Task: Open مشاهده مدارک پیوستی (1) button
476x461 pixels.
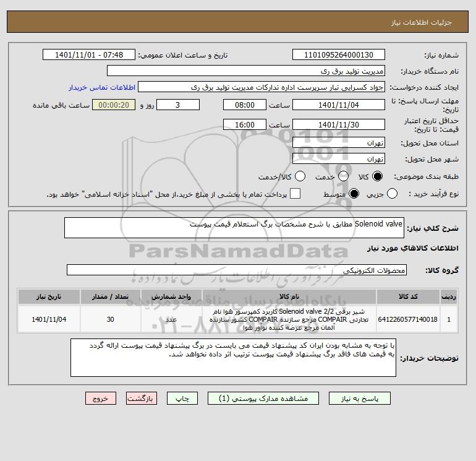Action: click(x=263, y=399)
